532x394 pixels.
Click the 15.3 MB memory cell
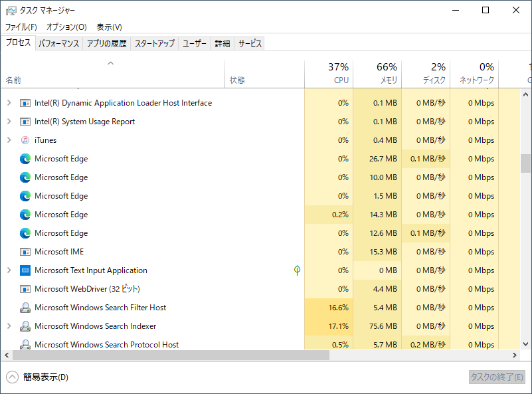tap(377, 252)
